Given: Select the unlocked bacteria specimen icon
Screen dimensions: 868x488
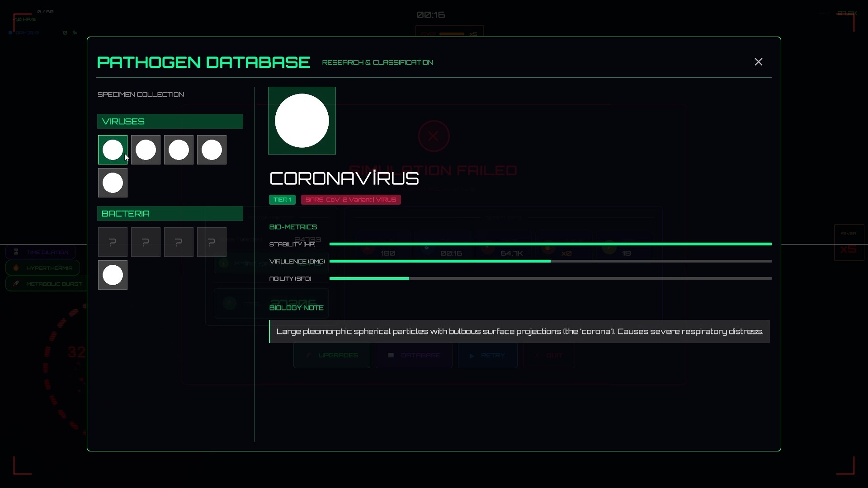Looking at the screenshot, I should pos(113,275).
